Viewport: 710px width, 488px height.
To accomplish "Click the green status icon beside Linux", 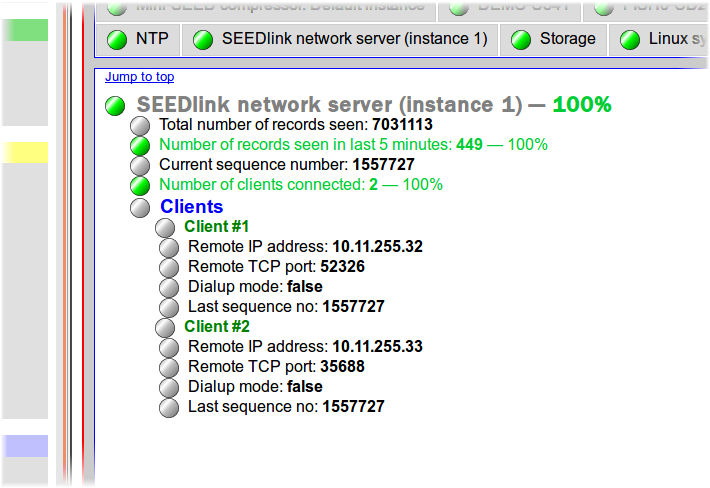I will tap(630, 40).
